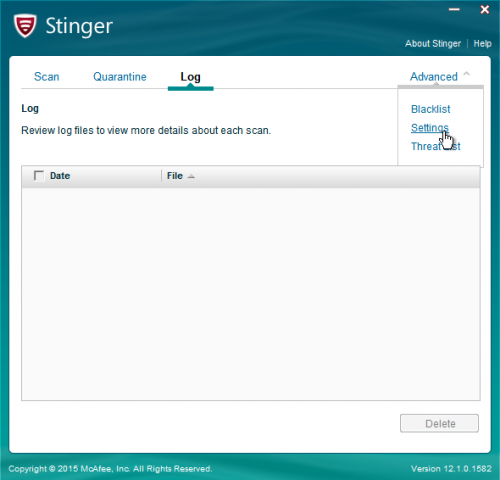This screenshot has height=480, width=500.
Task: Open the Help link
Action: 482,44
